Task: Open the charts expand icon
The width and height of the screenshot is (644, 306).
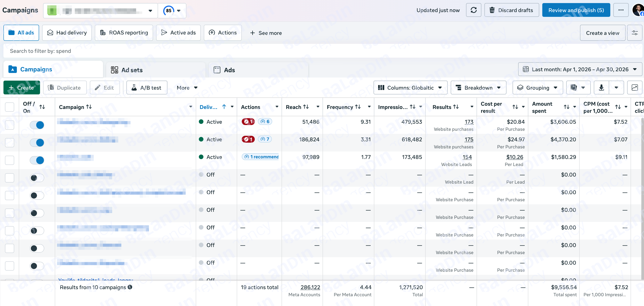Action: pos(634,88)
